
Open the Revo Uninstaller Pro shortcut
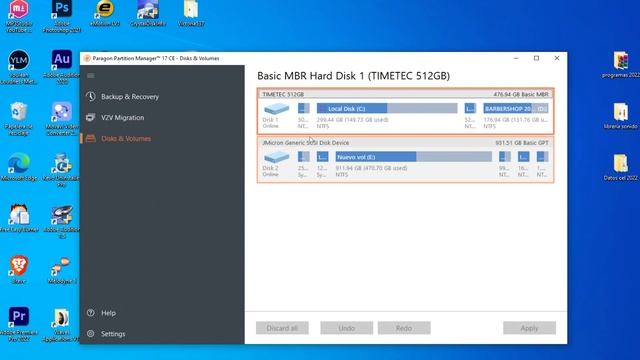coord(62,170)
